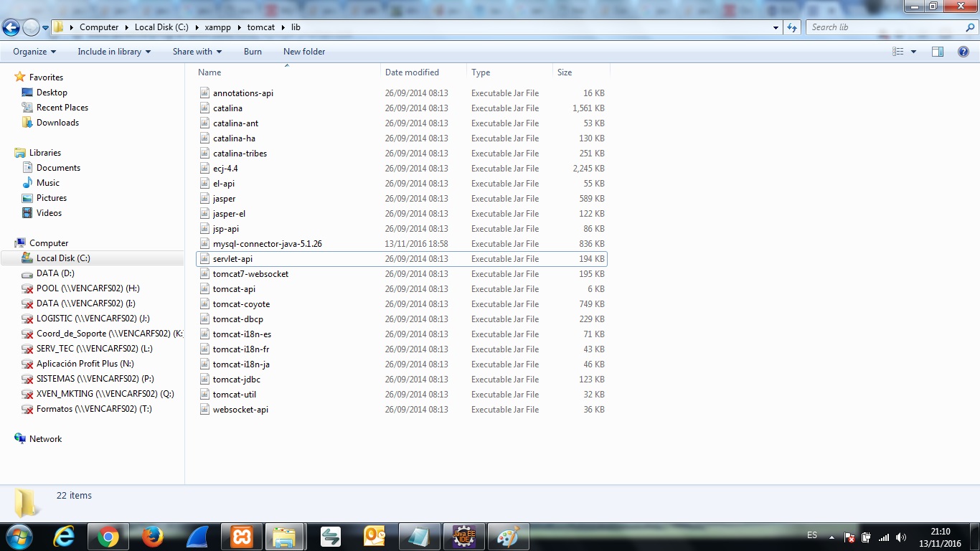Screen dimensions: 980x551
Task: Click the Action Center flag tray icon
Action: [x=849, y=537]
